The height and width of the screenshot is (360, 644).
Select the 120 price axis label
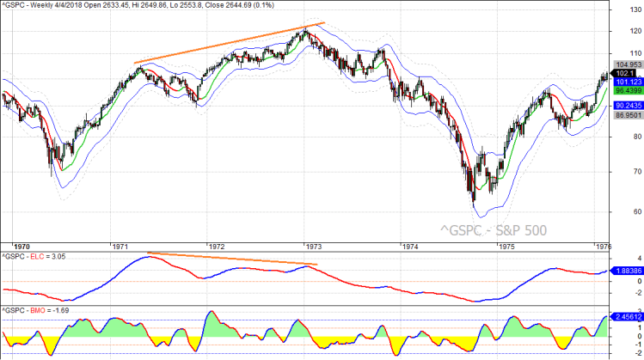point(635,31)
